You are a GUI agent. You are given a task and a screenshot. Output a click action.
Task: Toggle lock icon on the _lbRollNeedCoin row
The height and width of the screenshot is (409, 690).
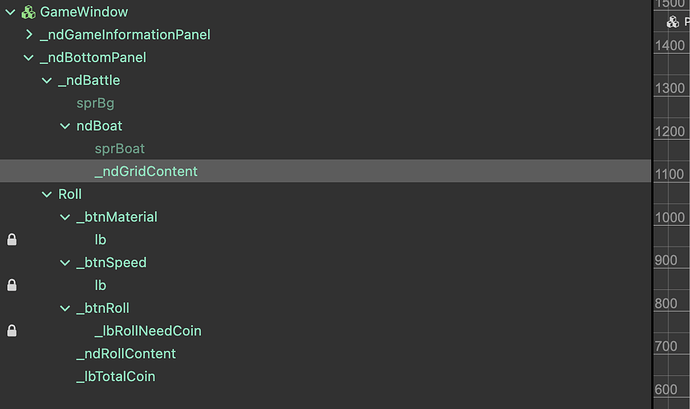click(12, 331)
